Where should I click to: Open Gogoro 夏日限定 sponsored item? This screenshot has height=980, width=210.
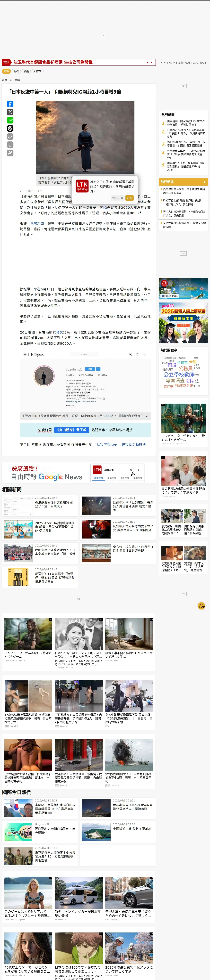point(55,831)
